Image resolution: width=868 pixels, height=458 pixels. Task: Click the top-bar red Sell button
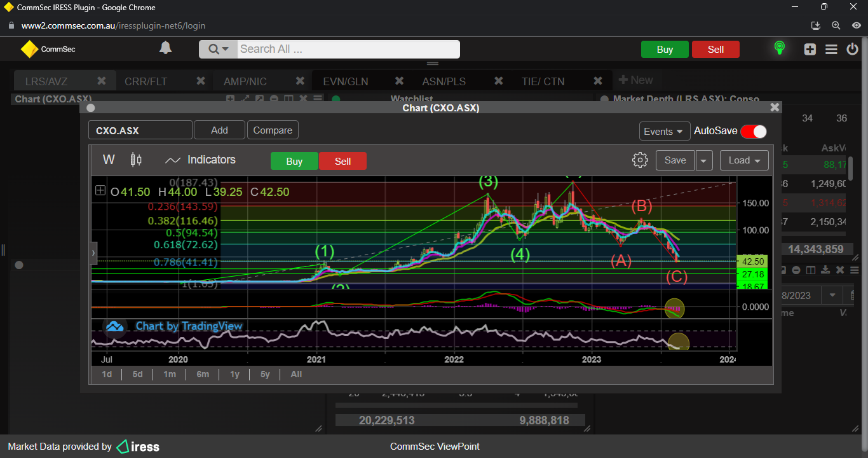(x=715, y=50)
